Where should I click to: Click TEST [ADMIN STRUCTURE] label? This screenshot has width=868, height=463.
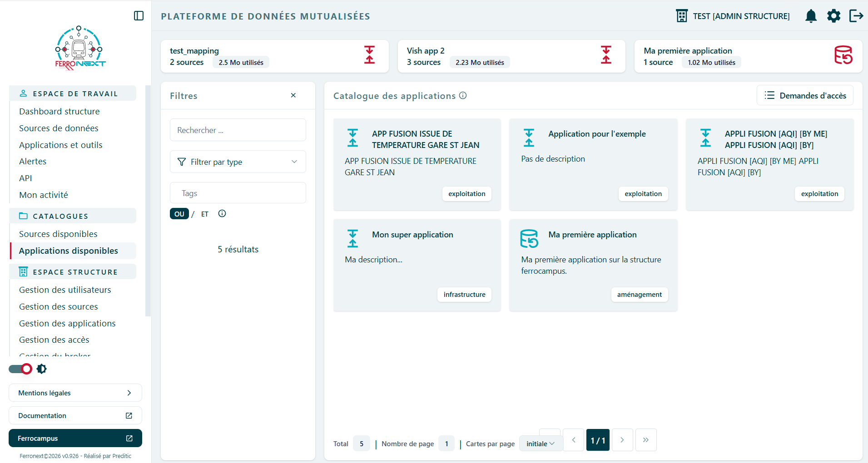[741, 16]
